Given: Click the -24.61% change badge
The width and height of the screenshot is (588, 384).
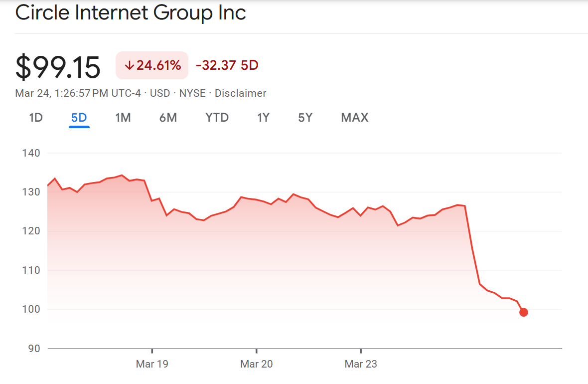Looking at the screenshot, I should (151, 65).
